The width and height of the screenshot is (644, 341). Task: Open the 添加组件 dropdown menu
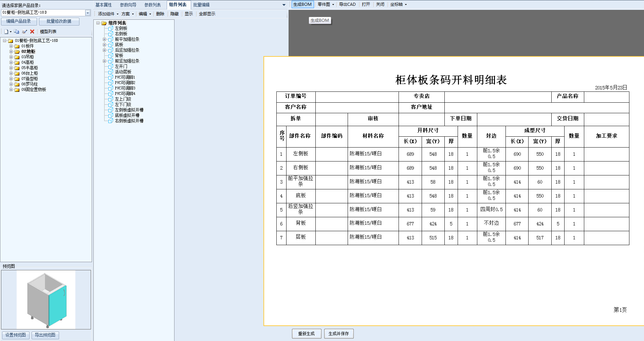tap(108, 14)
